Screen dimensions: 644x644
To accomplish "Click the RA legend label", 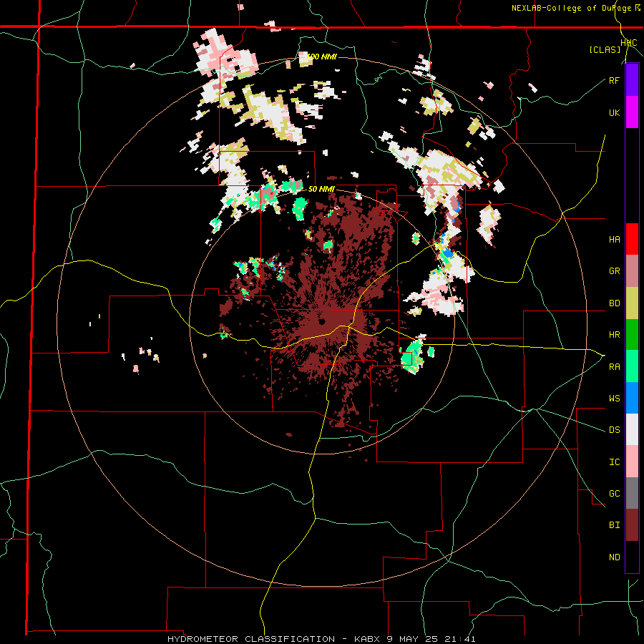I will coord(614,367).
